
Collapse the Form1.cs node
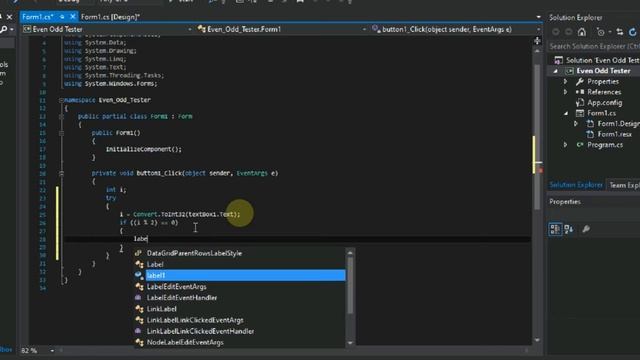pos(565,113)
